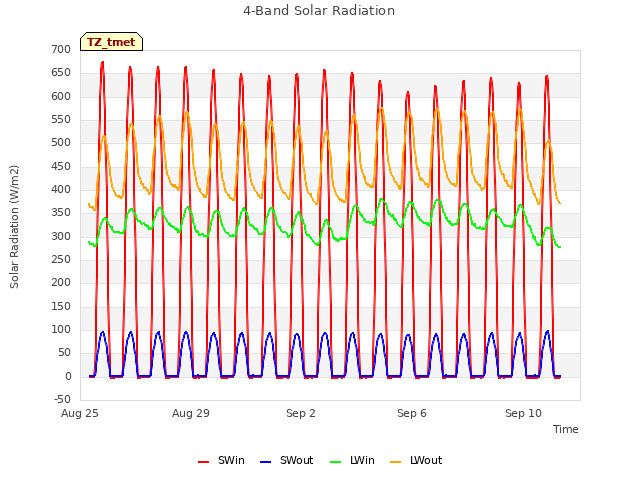Click the red SWin legend color marker
Screen dimensions: 640x480
click(203, 462)
